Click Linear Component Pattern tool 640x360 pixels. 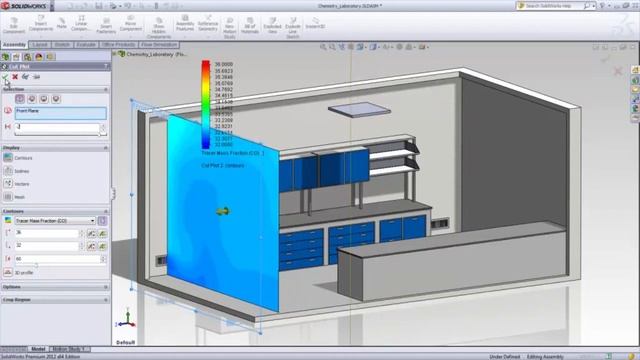pyautogui.click(x=81, y=24)
